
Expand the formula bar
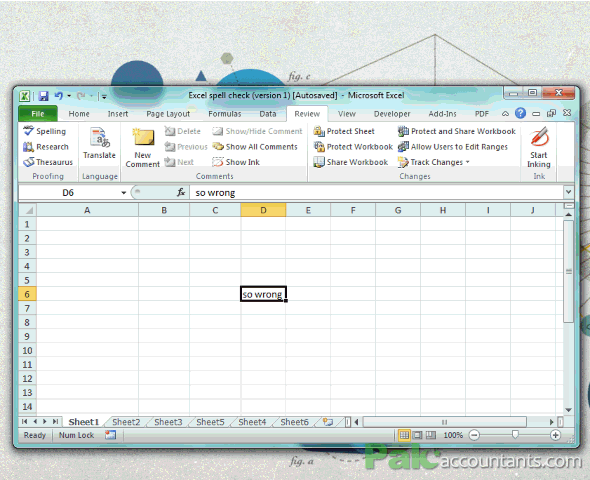point(568,192)
